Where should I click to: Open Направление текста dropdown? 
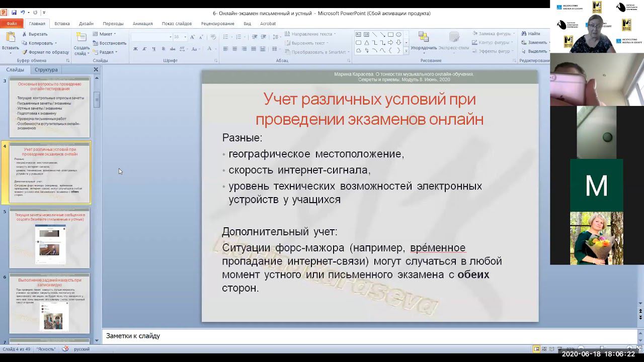click(310, 34)
